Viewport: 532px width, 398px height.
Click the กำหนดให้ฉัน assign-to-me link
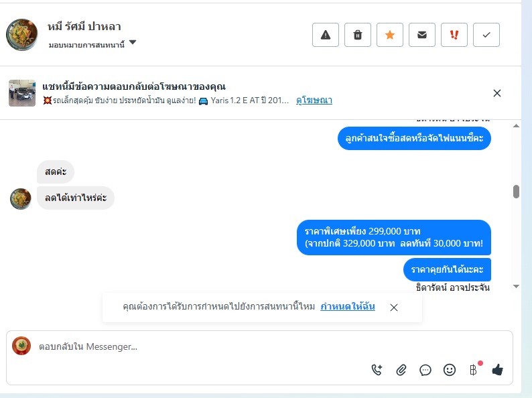(348, 306)
